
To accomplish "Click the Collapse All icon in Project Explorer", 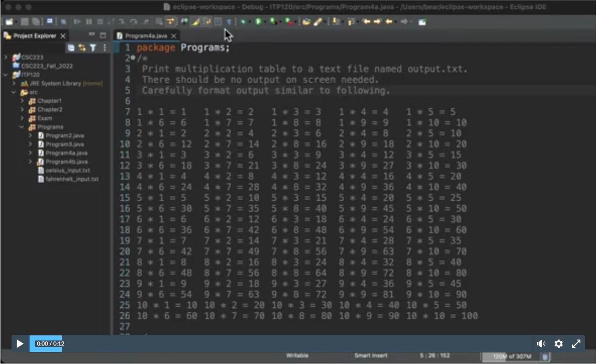I will pos(71,48).
